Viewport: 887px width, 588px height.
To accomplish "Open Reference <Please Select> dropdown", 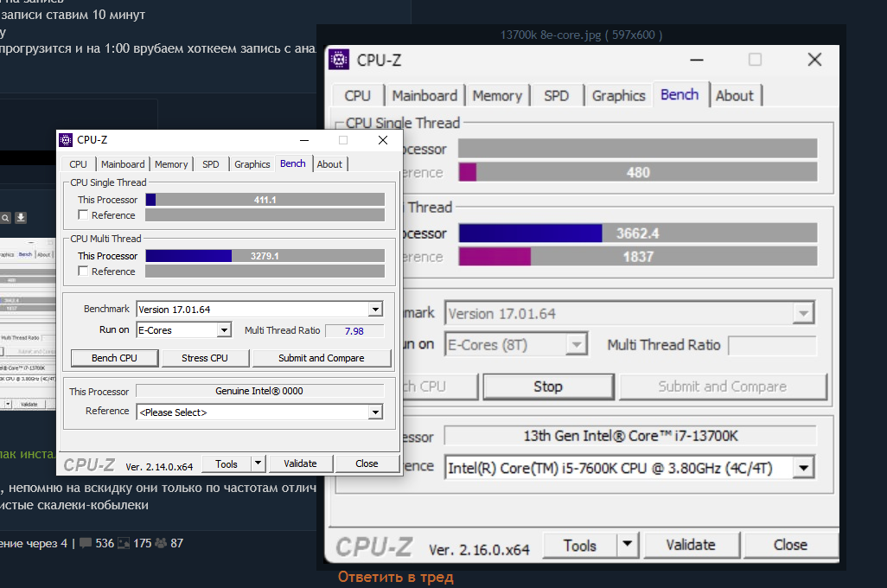I will (x=375, y=412).
